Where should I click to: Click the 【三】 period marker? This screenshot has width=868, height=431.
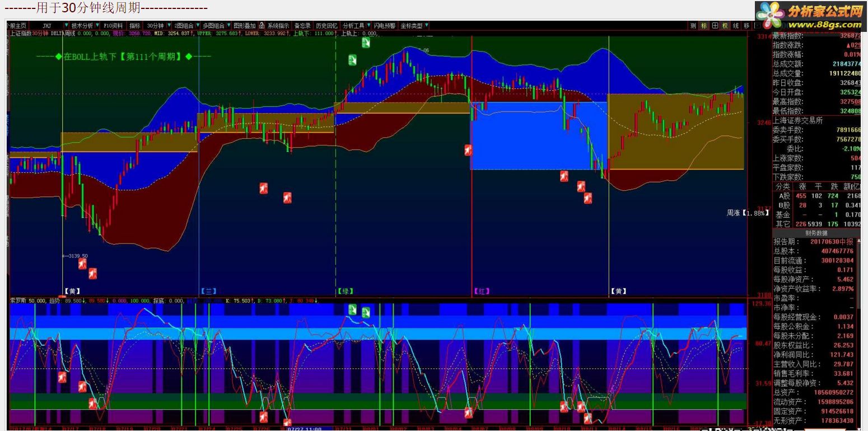click(208, 291)
